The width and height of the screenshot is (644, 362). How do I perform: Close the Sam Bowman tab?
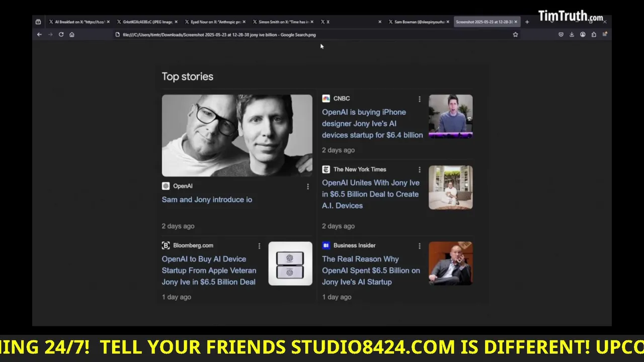tap(448, 22)
